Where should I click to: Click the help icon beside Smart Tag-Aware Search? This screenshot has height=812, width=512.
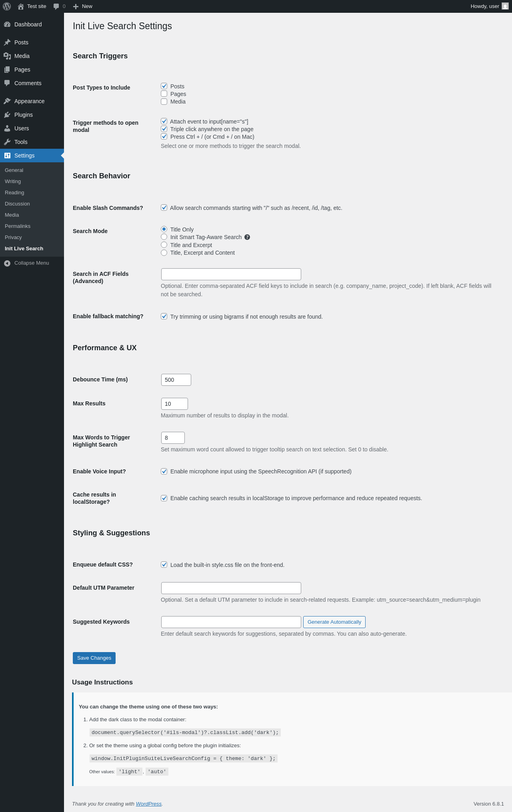tap(247, 237)
